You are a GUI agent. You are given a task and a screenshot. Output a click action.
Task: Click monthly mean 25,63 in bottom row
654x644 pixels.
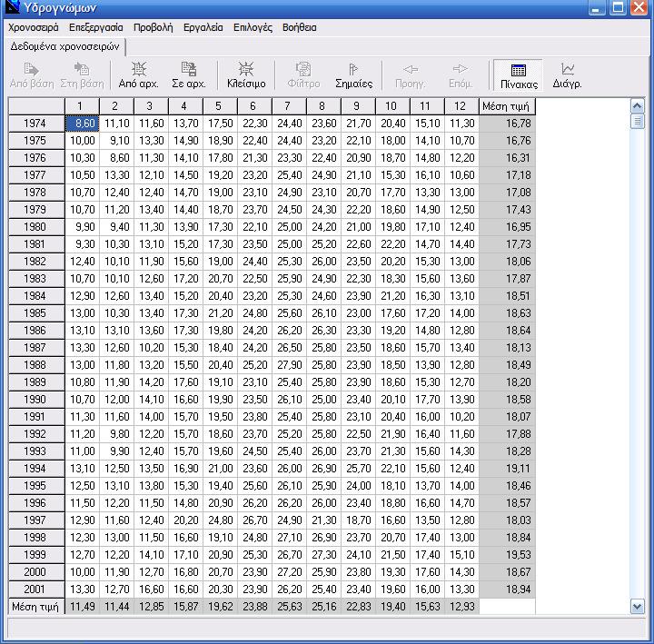(x=289, y=607)
